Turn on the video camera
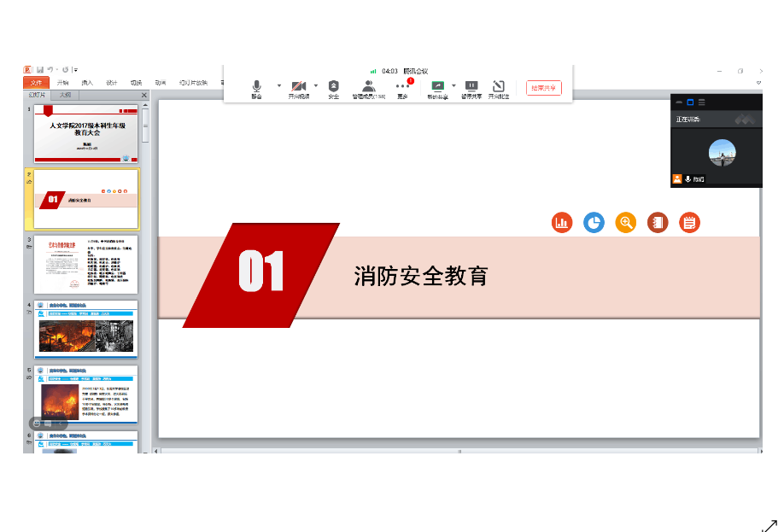The image size is (784, 532). coord(298,87)
